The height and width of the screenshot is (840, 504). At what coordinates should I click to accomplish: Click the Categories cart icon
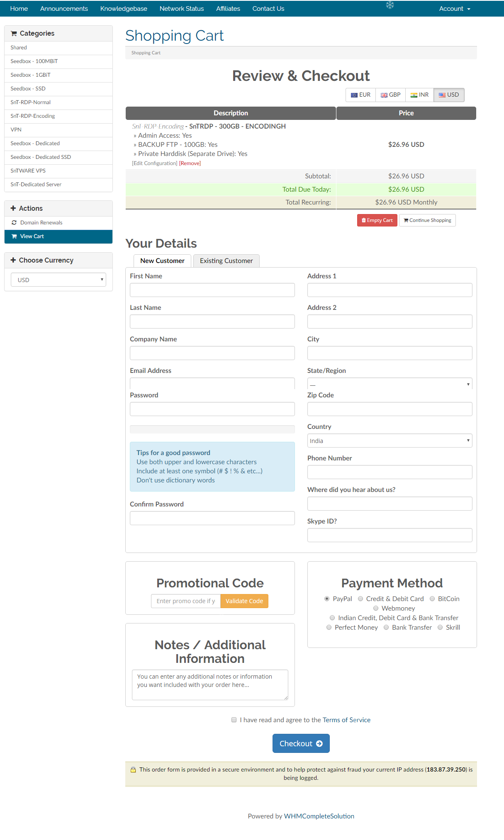[x=14, y=34]
